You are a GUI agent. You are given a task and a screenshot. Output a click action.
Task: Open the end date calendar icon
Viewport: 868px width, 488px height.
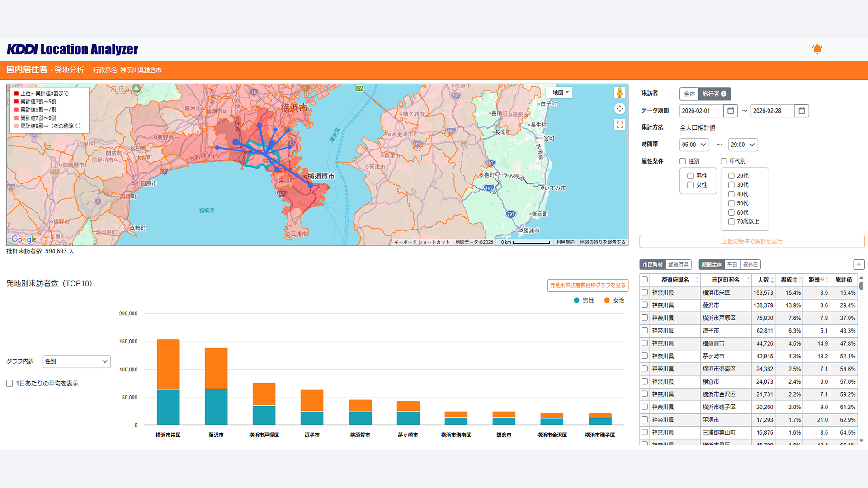pyautogui.click(x=802, y=111)
